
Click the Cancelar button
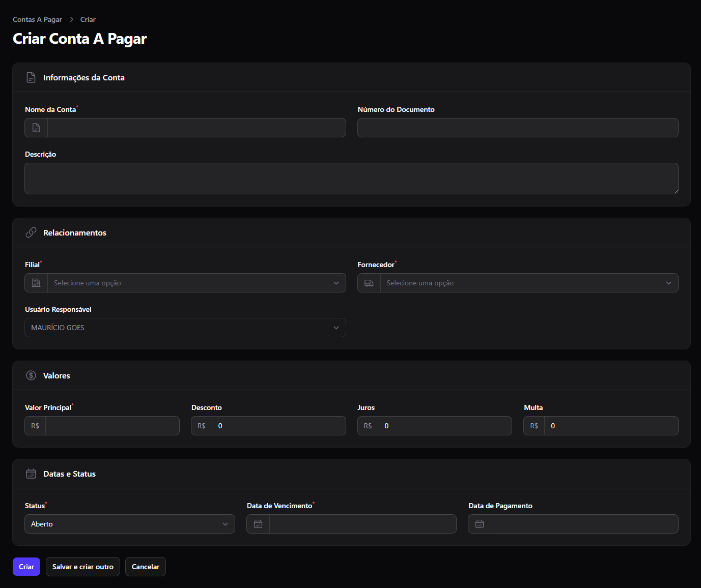point(146,567)
